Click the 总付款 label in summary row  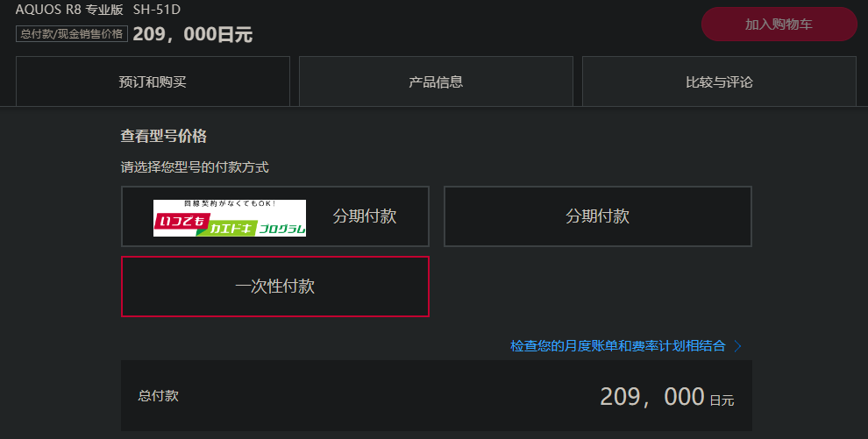coord(159,396)
